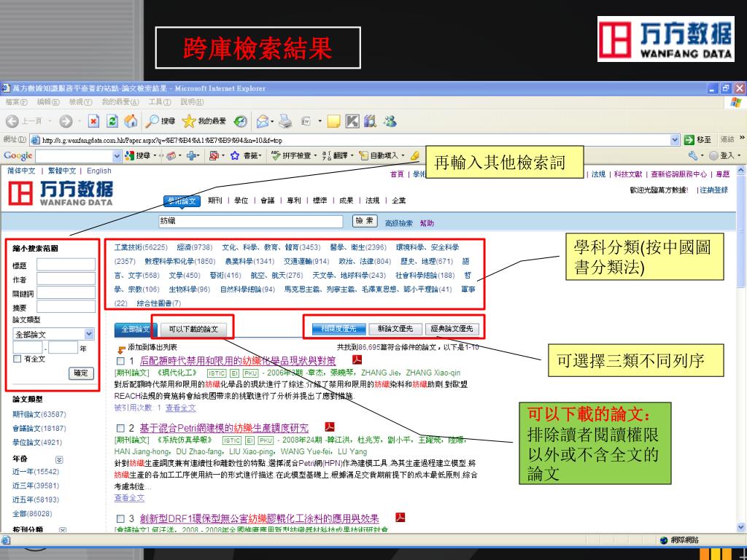747x560 pixels.
Task: Open Google toolbar 書籤 bookmarks star
Action: tap(234, 156)
